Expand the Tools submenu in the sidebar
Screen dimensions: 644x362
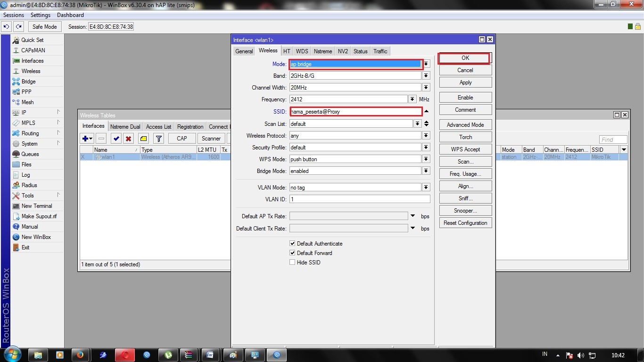(x=58, y=195)
